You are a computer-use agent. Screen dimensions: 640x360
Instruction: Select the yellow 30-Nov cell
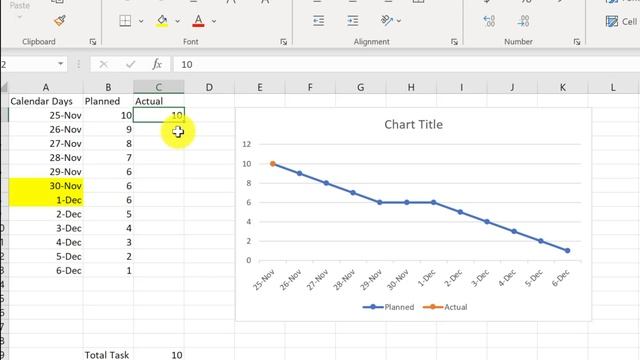click(46, 186)
